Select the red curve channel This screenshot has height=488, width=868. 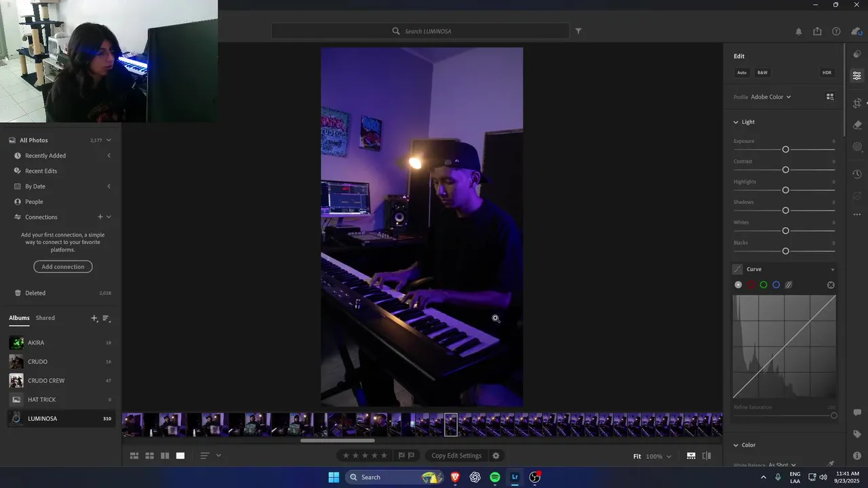click(751, 285)
